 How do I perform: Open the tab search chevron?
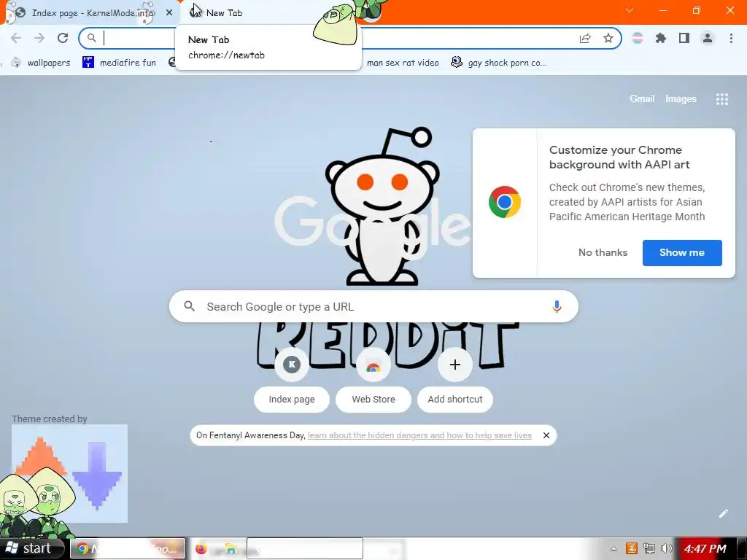(630, 10)
